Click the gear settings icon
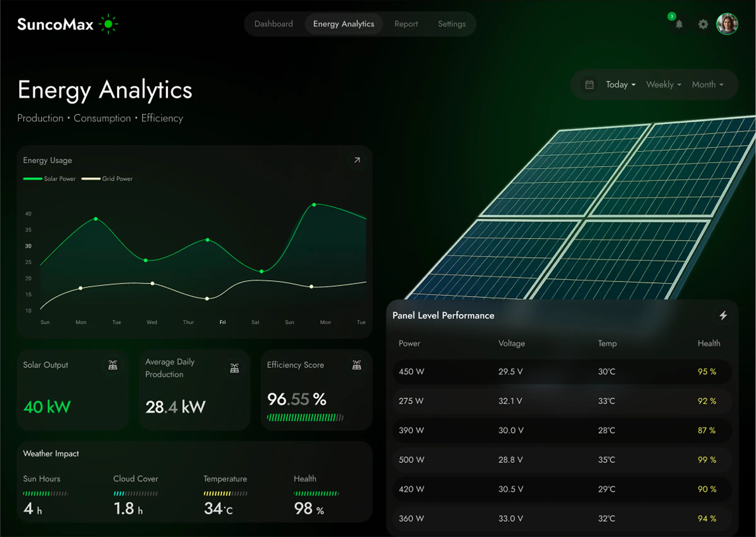Image resolution: width=756 pixels, height=537 pixels. (703, 24)
